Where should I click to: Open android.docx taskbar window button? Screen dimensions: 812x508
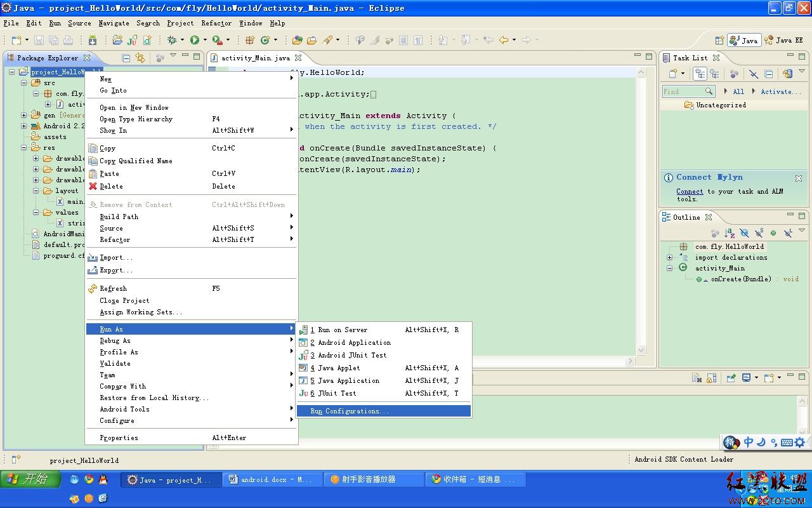click(272, 479)
